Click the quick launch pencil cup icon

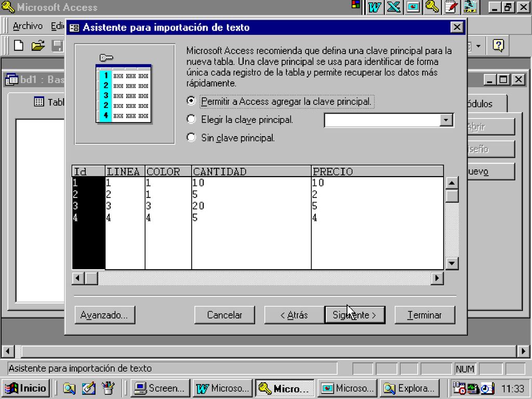(x=108, y=388)
